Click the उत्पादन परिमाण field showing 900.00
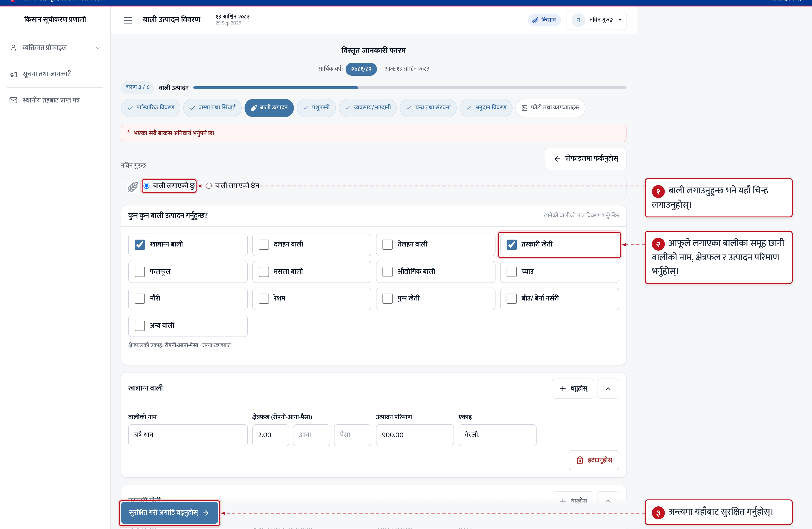This screenshot has height=529, width=812. (415, 435)
